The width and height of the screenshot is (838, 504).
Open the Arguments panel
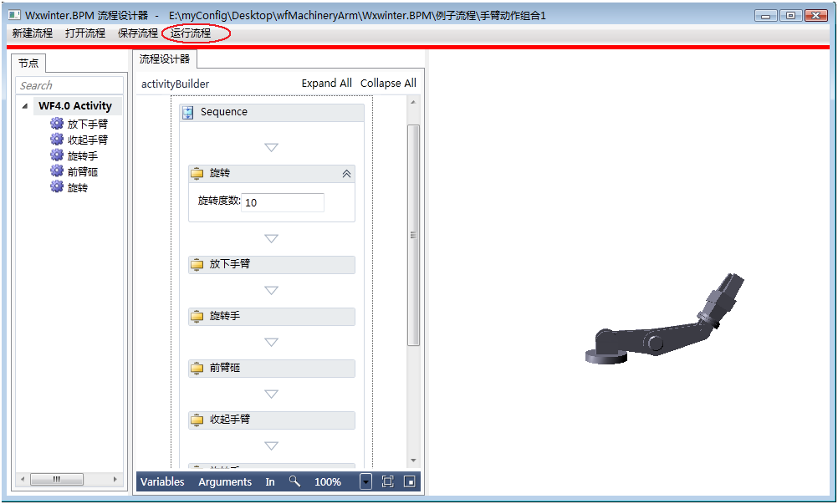(x=225, y=481)
